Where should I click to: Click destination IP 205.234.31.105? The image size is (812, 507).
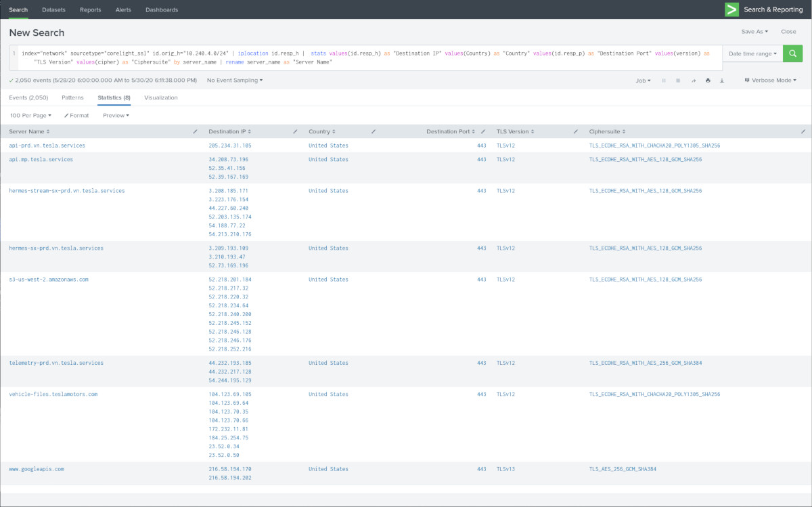coord(230,146)
